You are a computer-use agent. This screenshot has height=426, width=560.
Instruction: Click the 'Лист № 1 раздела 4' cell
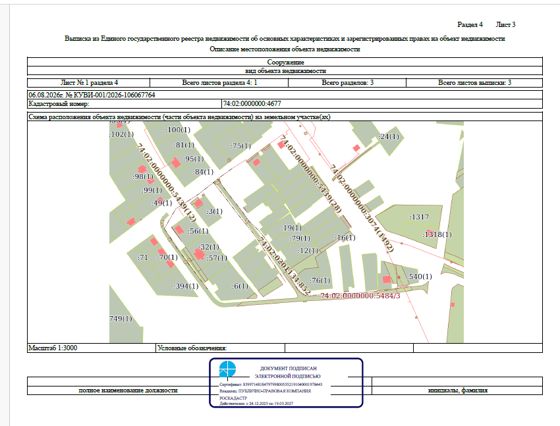[89, 82]
